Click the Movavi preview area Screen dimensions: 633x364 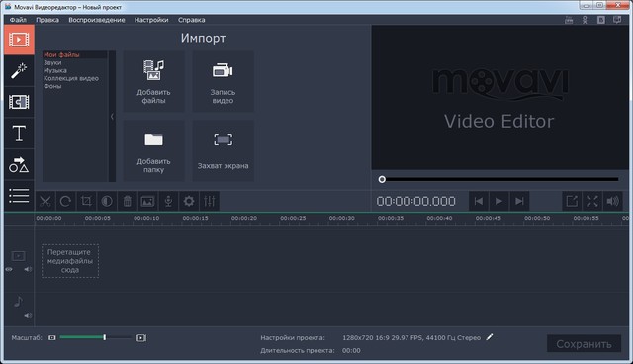[500, 98]
